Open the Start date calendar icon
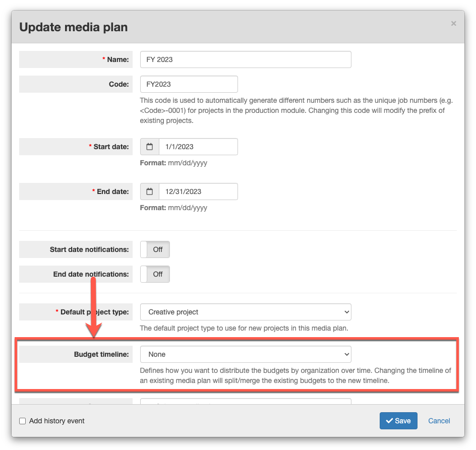Viewport: 476px width, 450px height. point(150,147)
